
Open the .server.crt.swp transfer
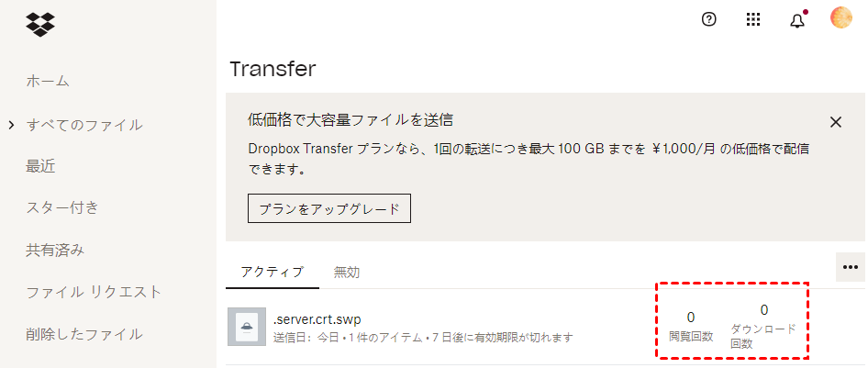[x=317, y=319]
